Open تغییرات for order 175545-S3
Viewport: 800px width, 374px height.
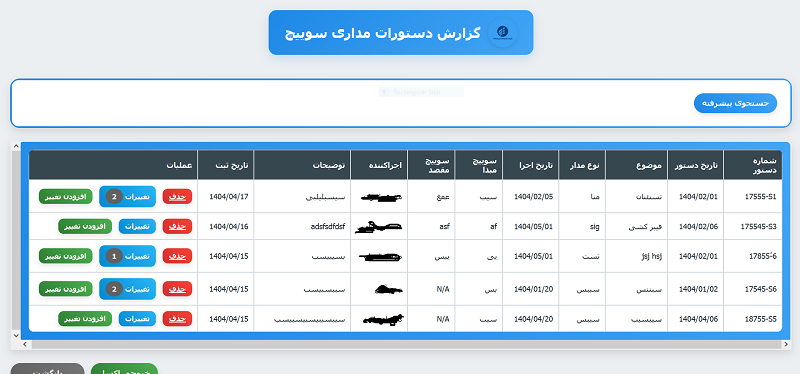[x=137, y=226]
